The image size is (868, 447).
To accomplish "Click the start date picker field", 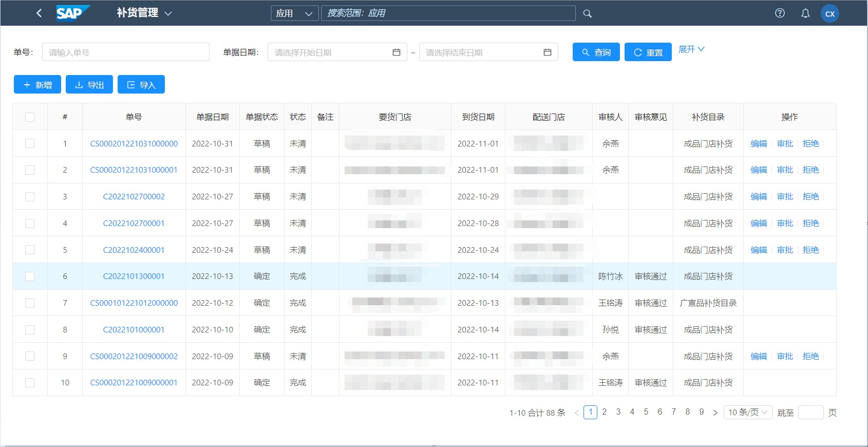I will [337, 52].
